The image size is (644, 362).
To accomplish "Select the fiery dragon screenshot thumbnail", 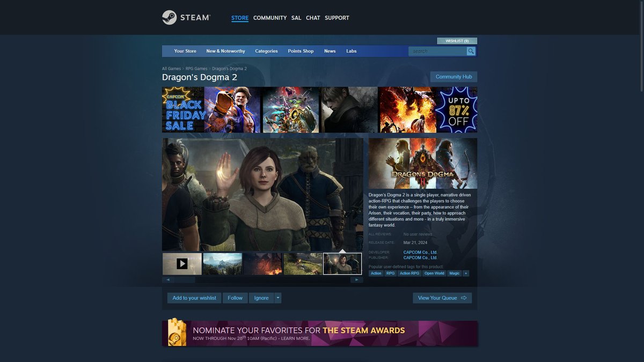I will tap(263, 263).
